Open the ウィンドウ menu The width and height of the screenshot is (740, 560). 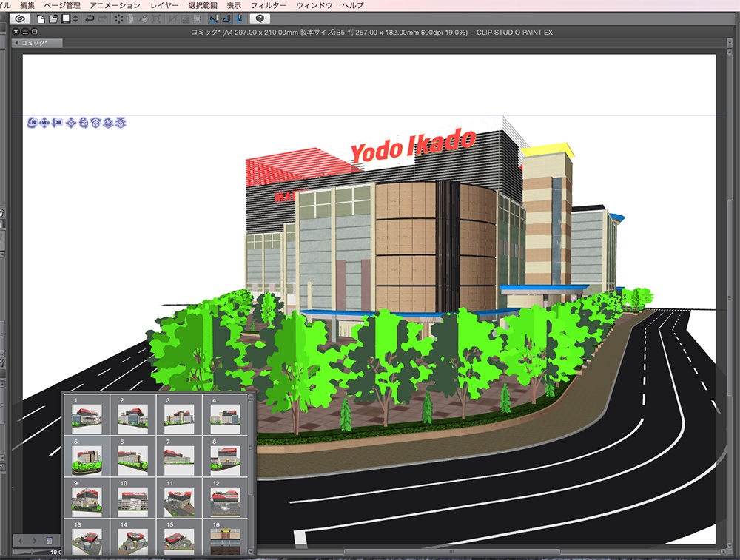tap(314, 5)
